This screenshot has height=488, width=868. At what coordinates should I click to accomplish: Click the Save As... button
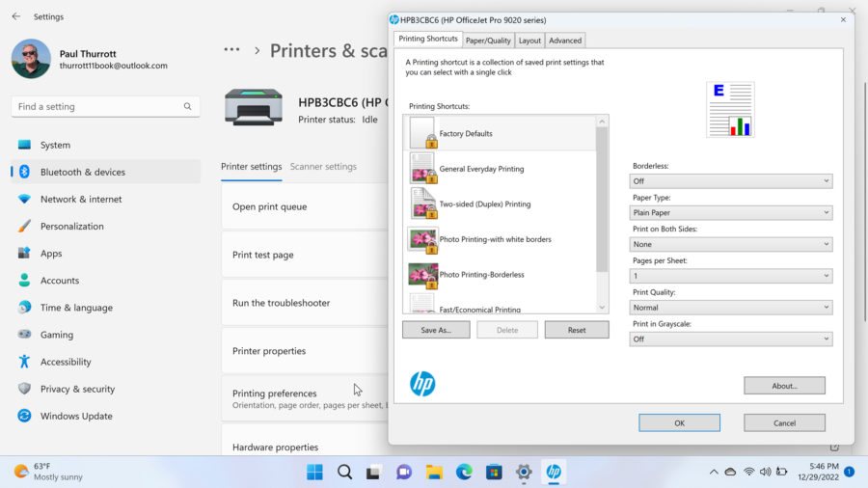click(x=436, y=330)
